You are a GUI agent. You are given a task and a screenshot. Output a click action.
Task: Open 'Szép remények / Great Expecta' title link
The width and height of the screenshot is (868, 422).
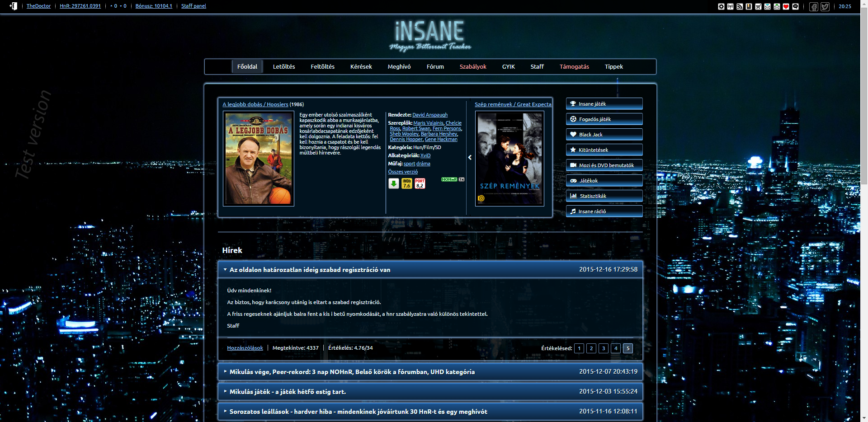pyautogui.click(x=513, y=104)
